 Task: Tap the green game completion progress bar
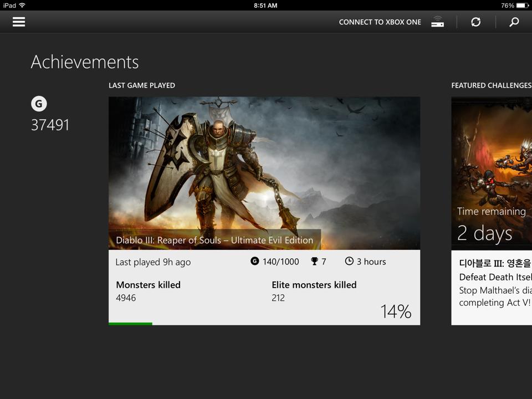click(130, 324)
